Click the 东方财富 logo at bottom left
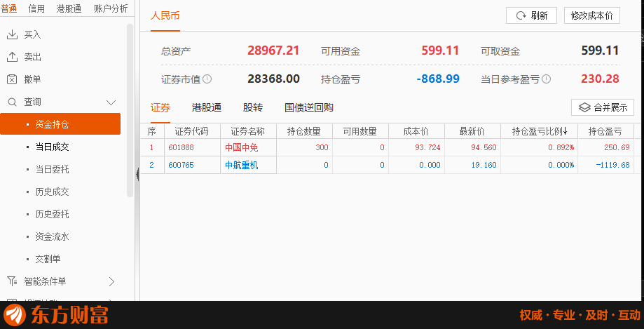 [56, 315]
